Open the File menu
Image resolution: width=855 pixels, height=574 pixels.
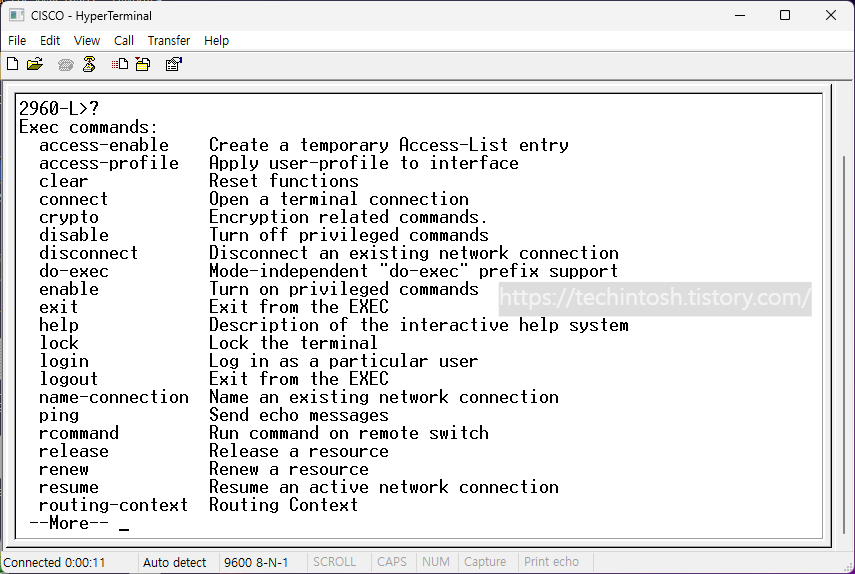coord(17,40)
